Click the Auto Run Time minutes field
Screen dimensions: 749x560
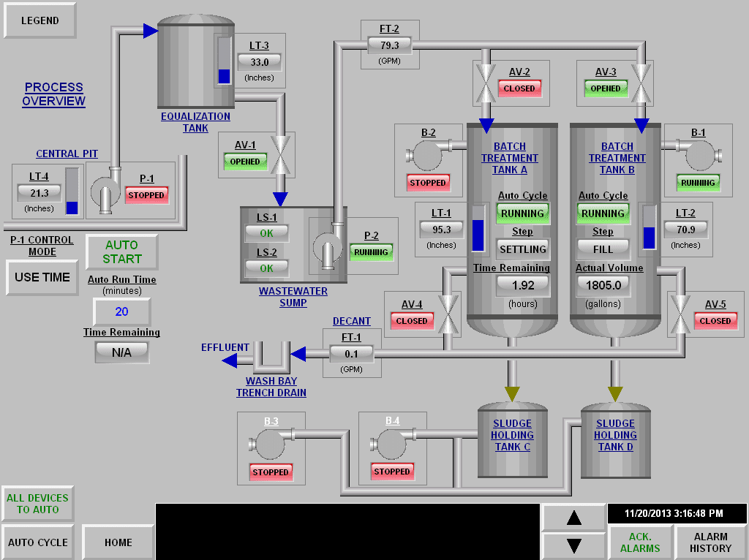tap(122, 311)
